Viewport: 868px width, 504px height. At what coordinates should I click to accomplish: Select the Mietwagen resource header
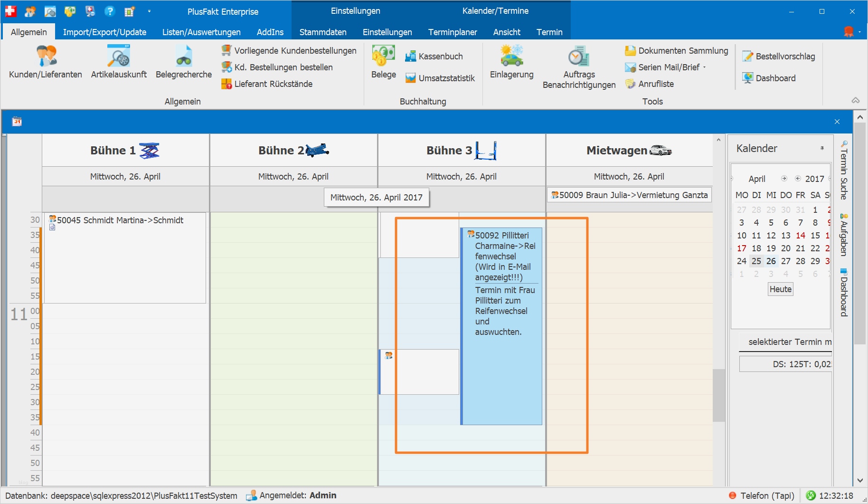[x=629, y=151]
